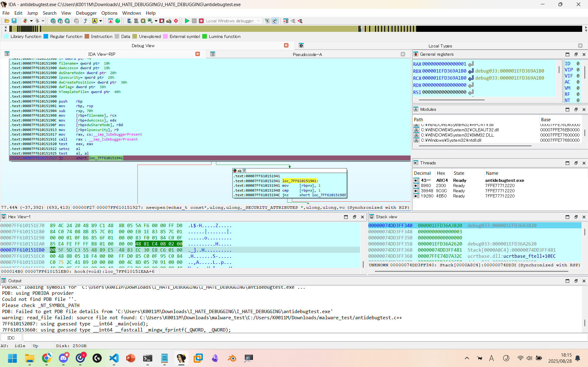
Task: Switch to the Pseudocode-A tab
Action: tap(307, 54)
